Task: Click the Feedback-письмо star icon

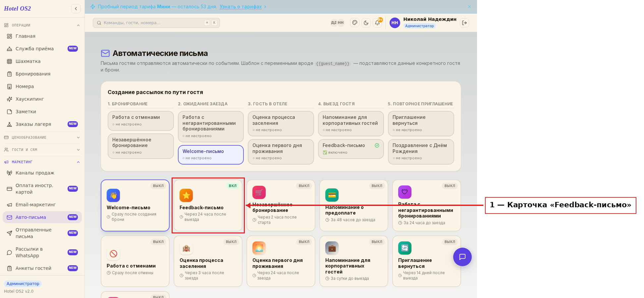Action: (186, 195)
